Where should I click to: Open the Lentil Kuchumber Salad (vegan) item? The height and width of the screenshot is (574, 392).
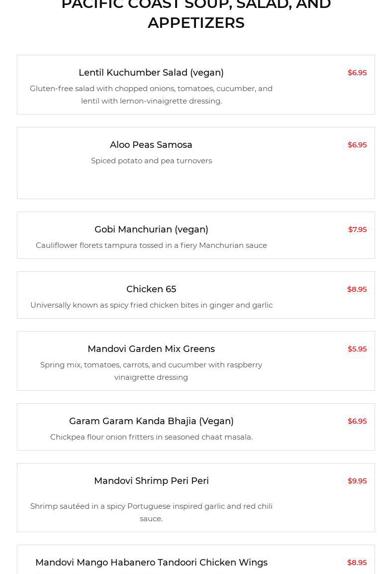tap(151, 73)
